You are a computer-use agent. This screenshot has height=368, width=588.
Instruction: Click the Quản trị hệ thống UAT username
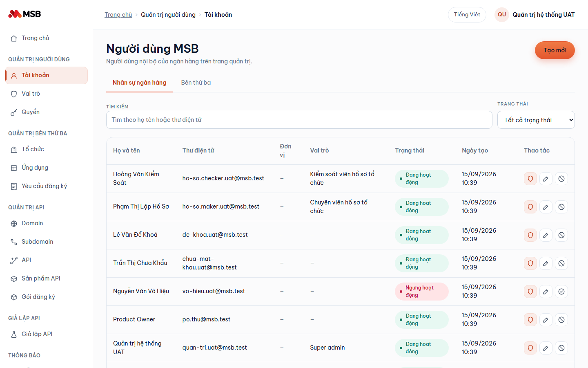543,15
